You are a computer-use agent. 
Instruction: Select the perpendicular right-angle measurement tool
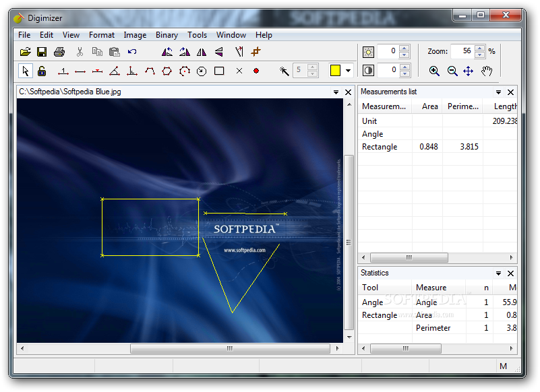(132, 71)
